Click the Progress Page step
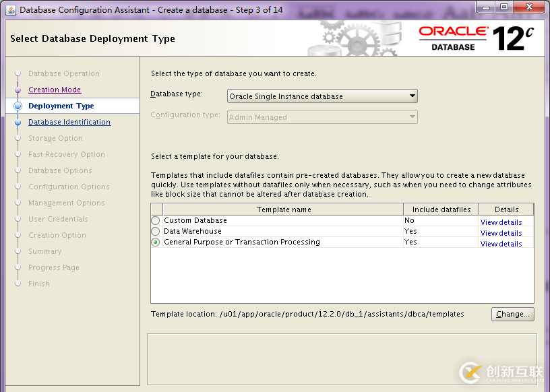Viewport: 550px width, 392px height. 54,267
